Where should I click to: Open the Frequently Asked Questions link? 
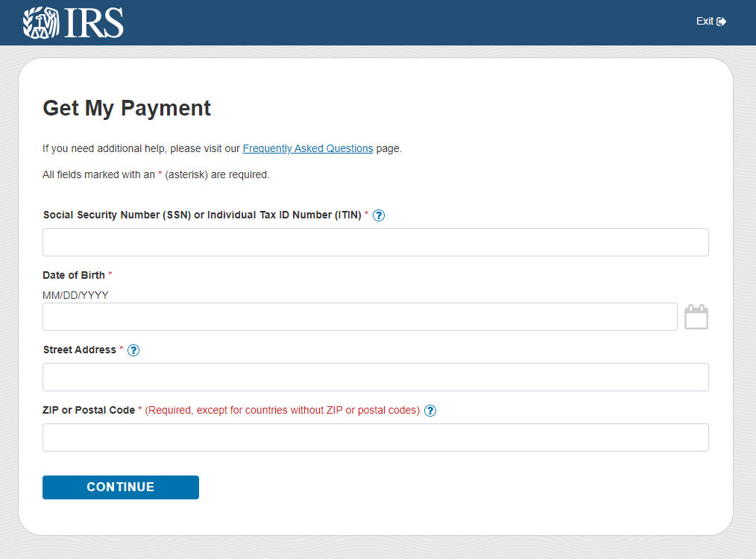308,148
